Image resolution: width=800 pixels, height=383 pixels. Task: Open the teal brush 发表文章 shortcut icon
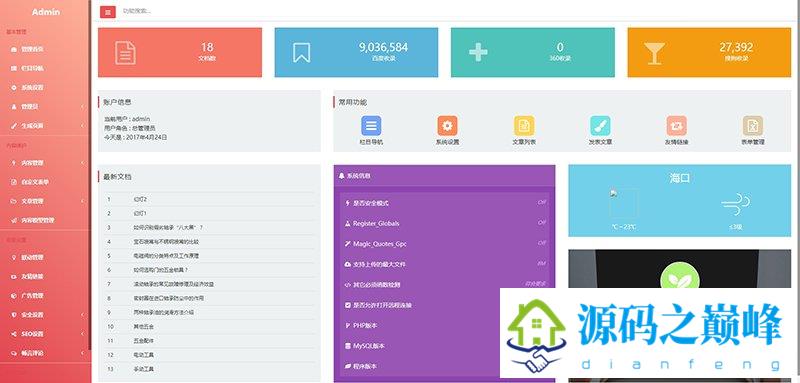click(600, 125)
